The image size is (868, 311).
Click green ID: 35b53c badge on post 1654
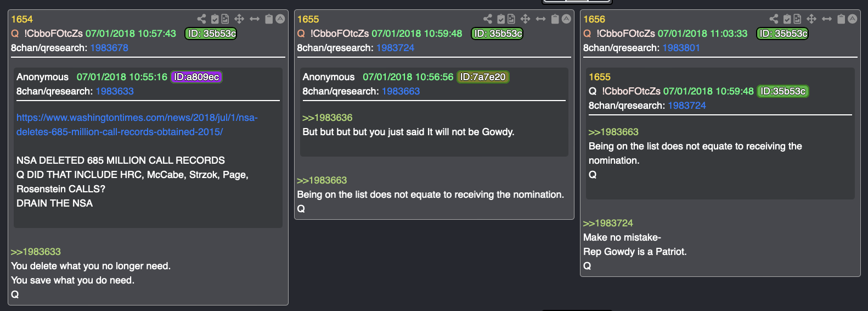click(211, 34)
